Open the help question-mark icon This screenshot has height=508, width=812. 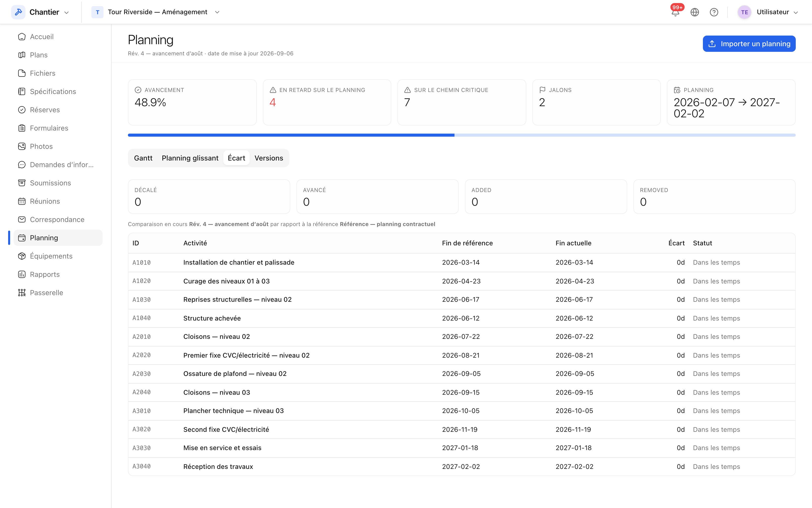[x=714, y=12]
